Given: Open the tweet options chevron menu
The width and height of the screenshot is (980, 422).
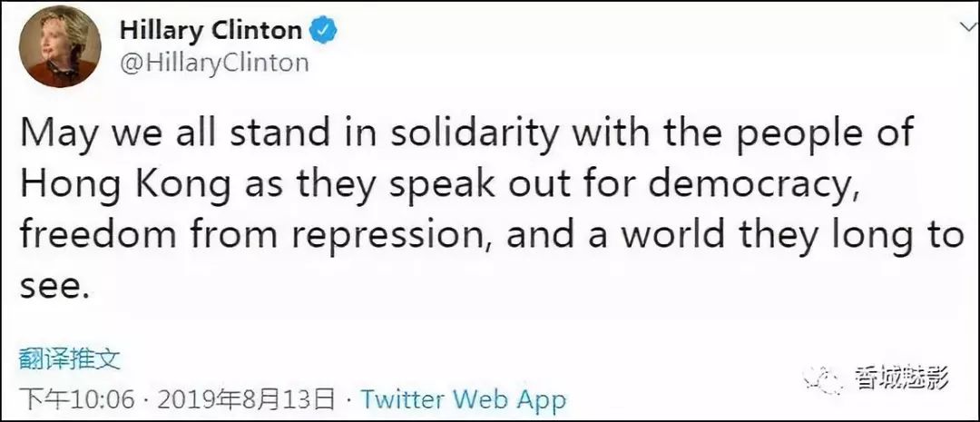Looking at the screenshot, I should pos(961,29).
